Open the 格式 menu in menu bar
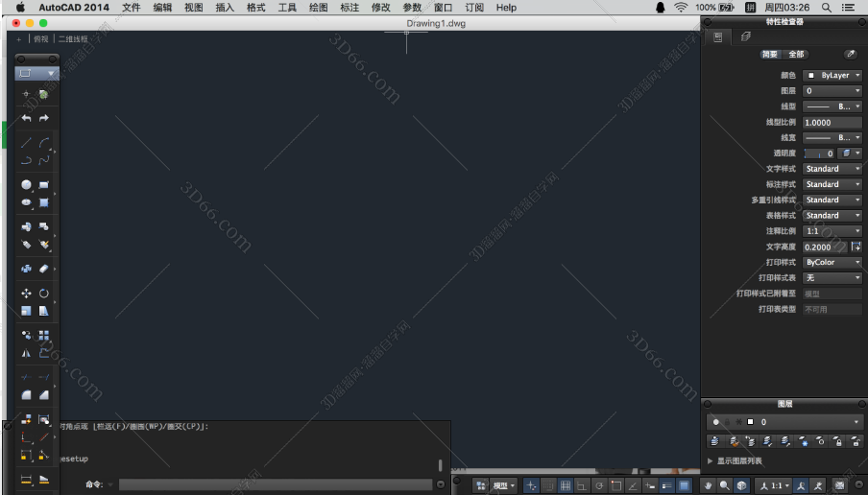This screenshot has height=495, width=868. 256,8
